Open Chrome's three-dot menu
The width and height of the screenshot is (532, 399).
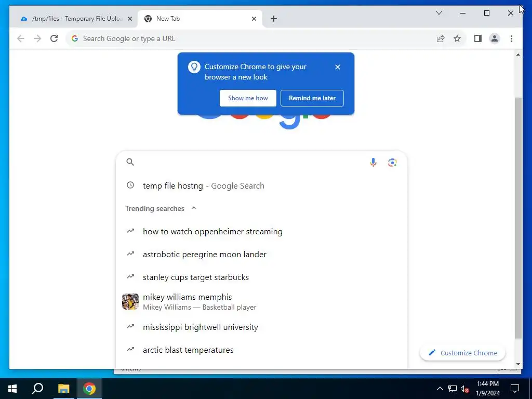click(511, 38)
